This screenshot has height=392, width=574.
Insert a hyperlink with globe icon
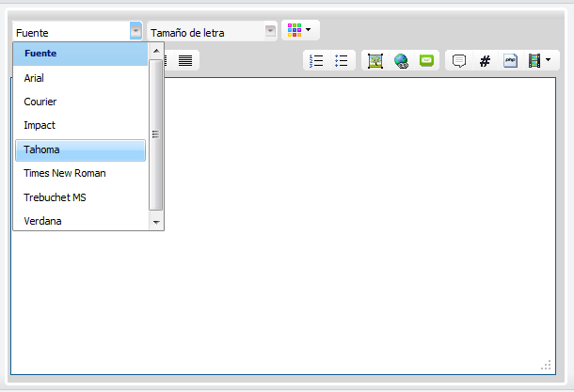401,61
